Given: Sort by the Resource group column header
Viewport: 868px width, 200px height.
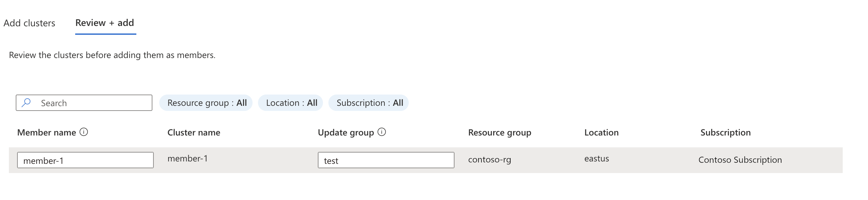Looking at the screenshot, I should point(500,132).
